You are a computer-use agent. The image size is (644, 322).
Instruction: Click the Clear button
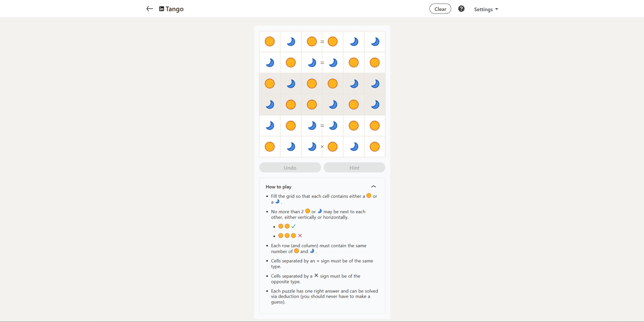coord(440,9)
